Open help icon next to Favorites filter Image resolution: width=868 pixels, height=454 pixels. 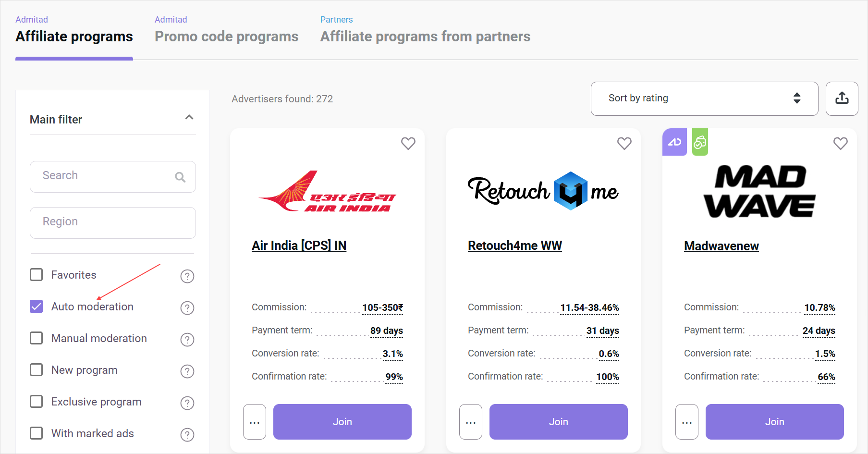(187, 276)
